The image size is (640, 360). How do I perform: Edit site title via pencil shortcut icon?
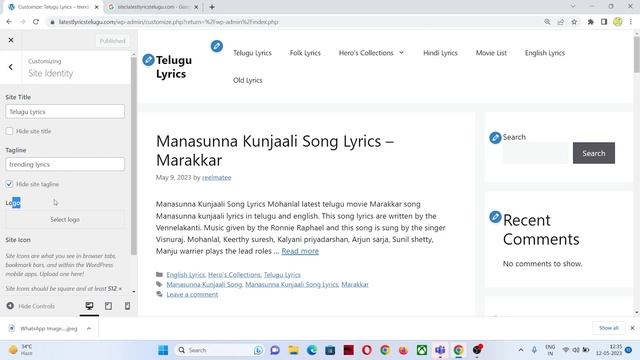click(148, 60)
